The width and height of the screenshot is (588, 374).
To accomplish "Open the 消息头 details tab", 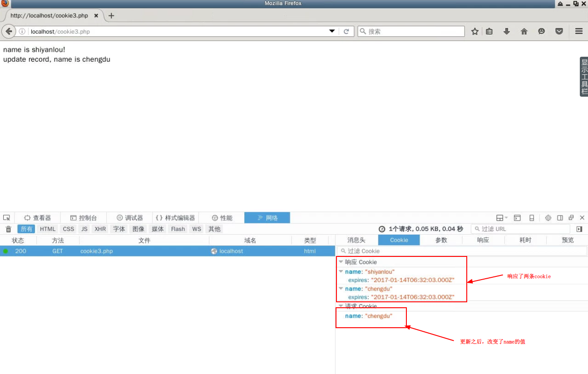I will [356, 240].
